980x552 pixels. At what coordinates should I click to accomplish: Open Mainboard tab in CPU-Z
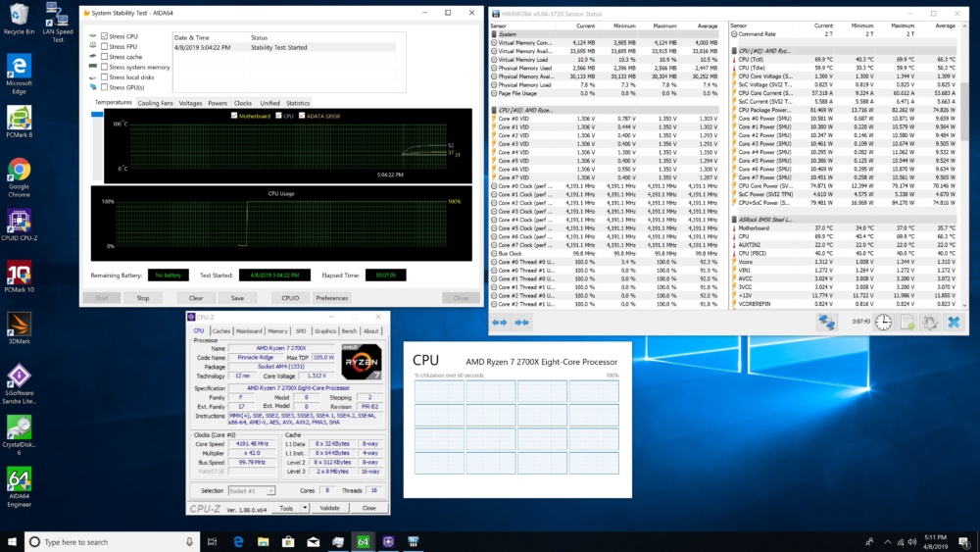249,331
